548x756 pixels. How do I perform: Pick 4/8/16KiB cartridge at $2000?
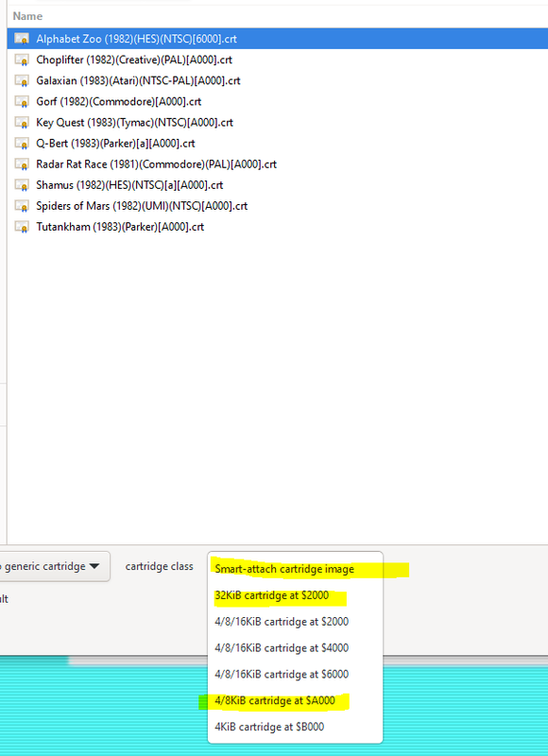[x=282, y=622]
